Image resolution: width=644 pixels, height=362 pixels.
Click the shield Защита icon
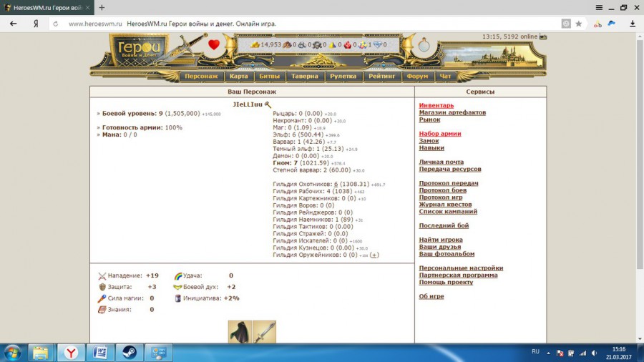102,287
